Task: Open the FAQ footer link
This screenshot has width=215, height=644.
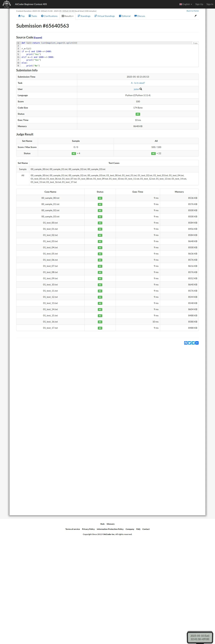Action: pyautogui.click(x=138, y=529)
